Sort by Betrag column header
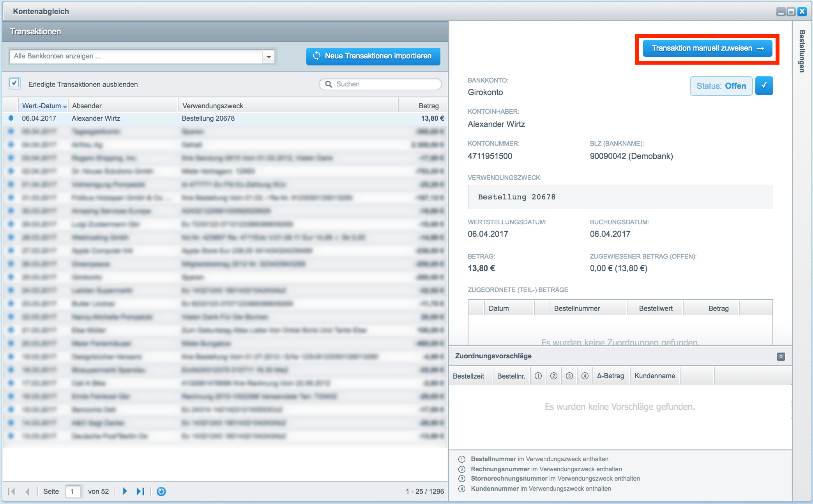This screenshot has width=813, height=504. [428, 106]
